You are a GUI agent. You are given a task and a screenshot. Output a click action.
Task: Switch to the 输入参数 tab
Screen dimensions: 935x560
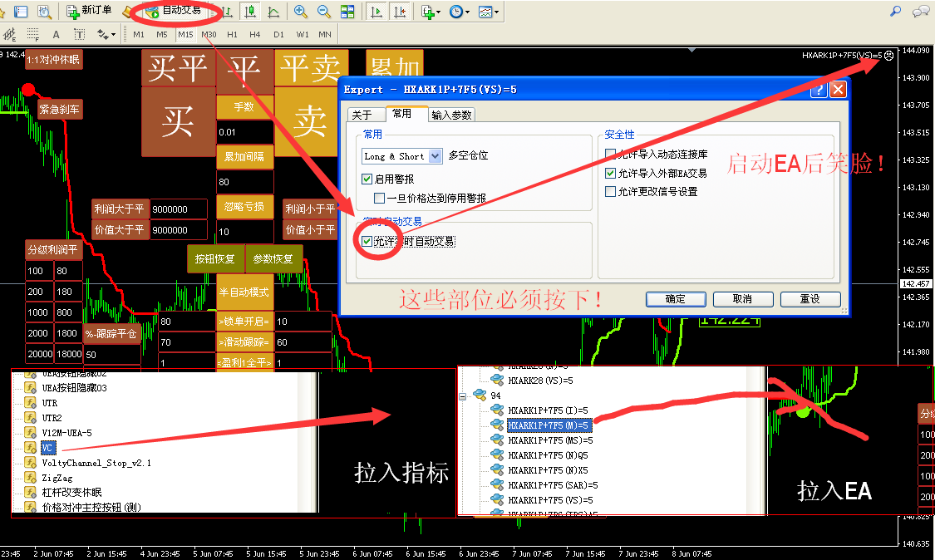tap(451, 115)
